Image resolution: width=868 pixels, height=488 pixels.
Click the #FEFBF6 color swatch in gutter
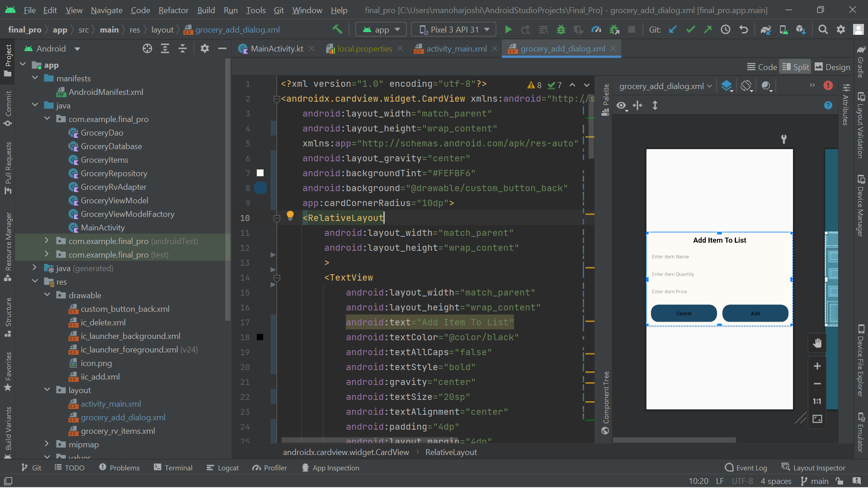[260, 173]
